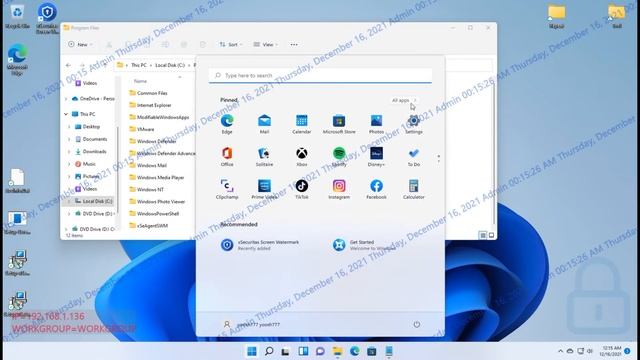Open New menu in File Explorer
Image resolution: width=640 pixels, height=360 pixels.
[80, 44]
